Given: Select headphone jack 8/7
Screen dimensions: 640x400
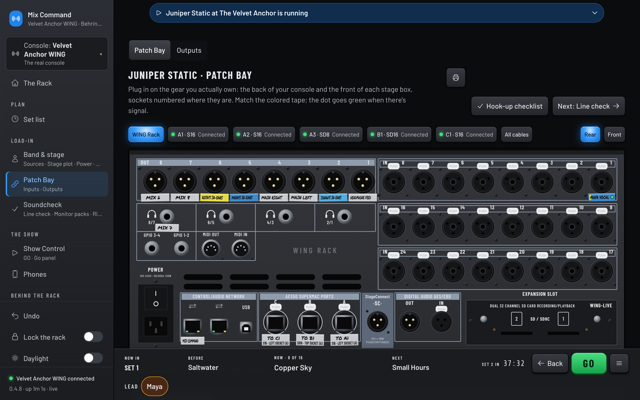Looking at the screenshot, I should pyautogui.click(x=167, y=216).
